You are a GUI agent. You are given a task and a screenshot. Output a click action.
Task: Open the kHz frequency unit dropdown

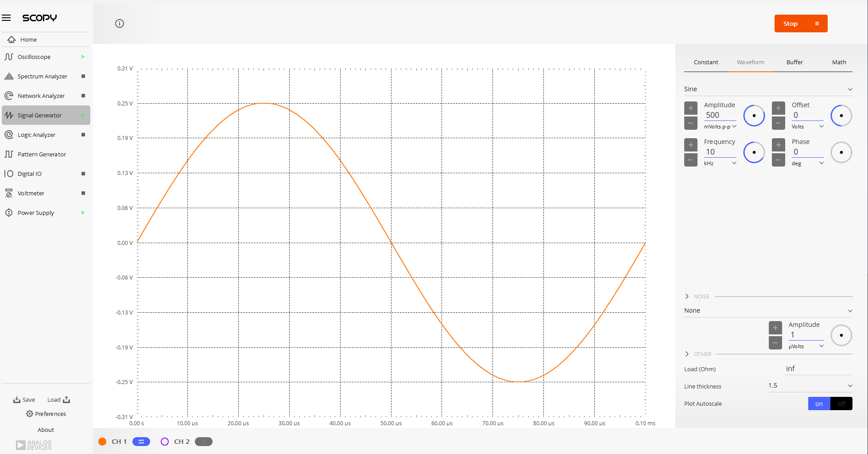pos(720,163)
